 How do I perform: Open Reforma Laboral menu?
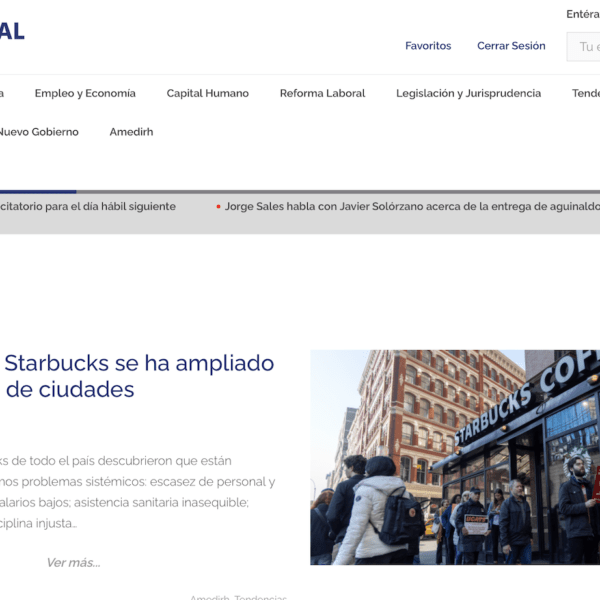322,93
